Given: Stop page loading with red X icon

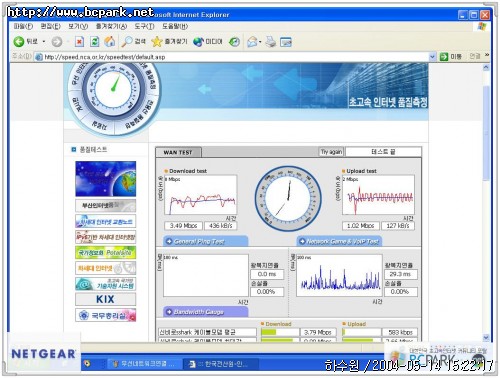Looking at the screenshot, I should click(x=79, y=42).
